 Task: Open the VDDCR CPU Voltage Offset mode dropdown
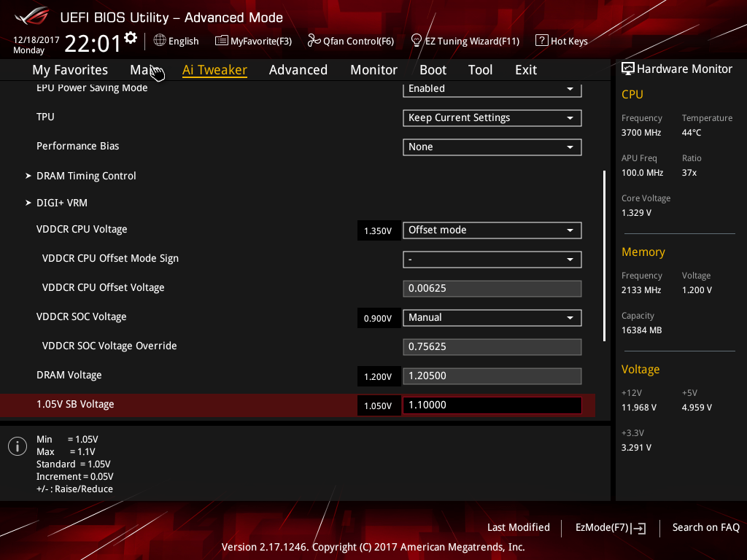tap(492, 230)
